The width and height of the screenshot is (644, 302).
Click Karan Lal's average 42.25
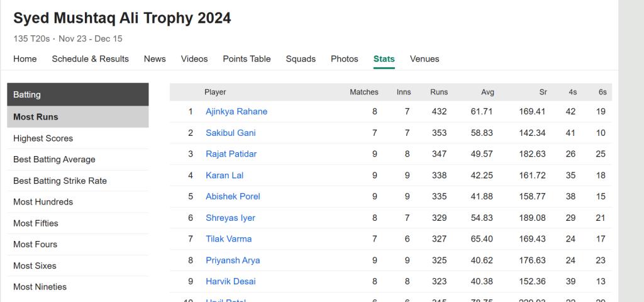482,175
